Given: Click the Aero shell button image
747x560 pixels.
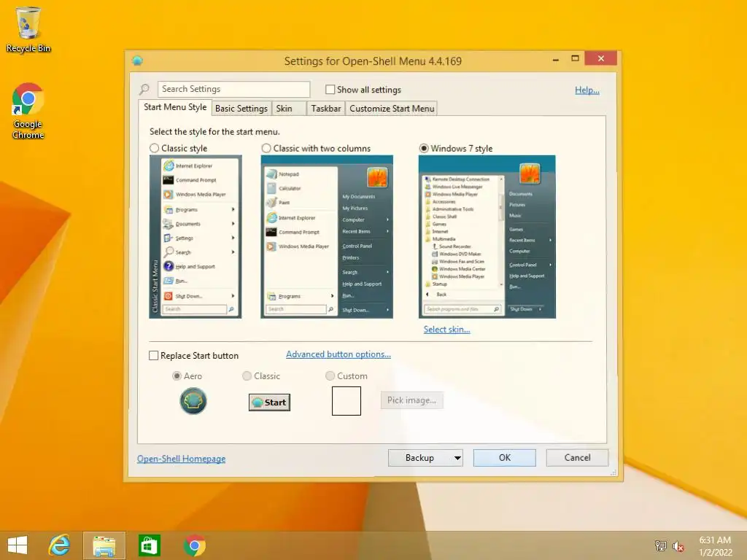Looking at the screenshot, I should point(193,401).
